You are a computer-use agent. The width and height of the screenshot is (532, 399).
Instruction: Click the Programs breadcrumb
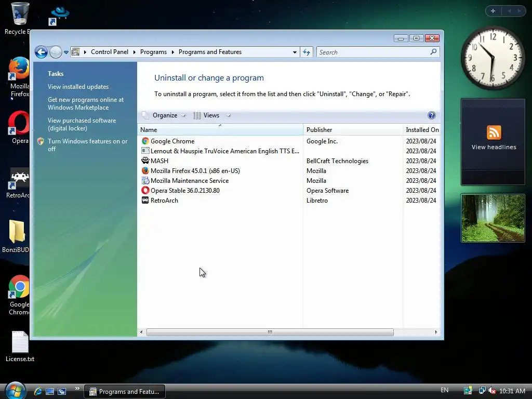point(153,52)
